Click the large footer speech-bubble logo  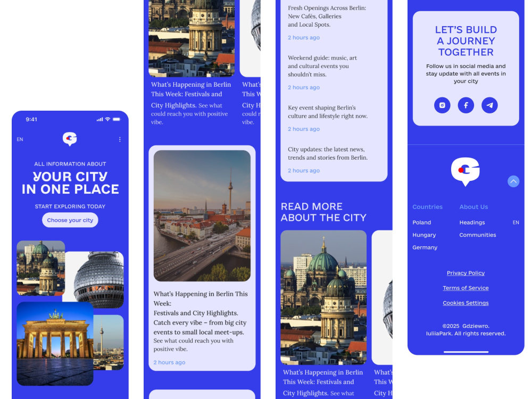coord(465,171)
